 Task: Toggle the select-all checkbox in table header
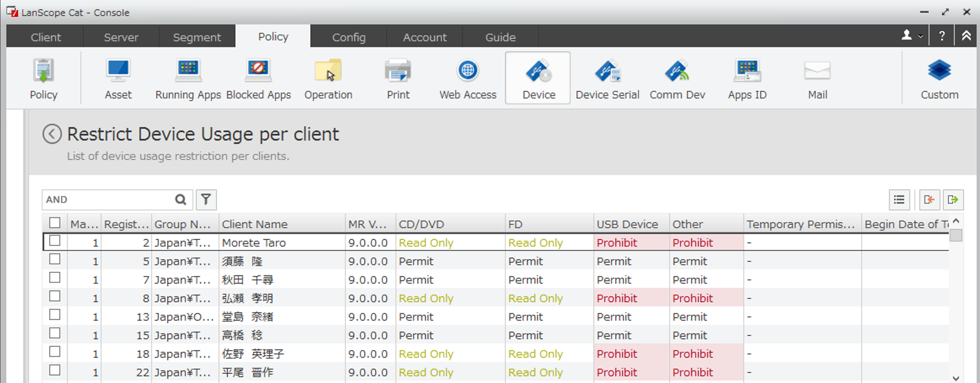(55, 223)
